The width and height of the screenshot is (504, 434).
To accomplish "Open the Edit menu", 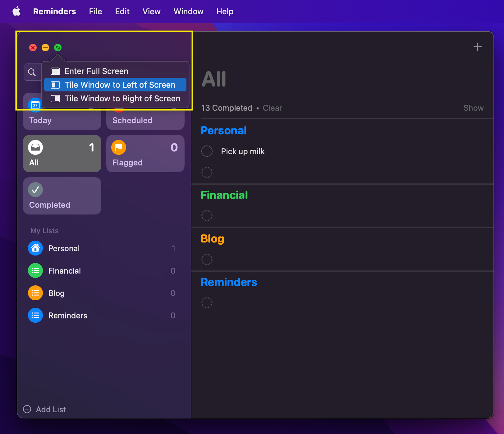I will coord(122,12).
